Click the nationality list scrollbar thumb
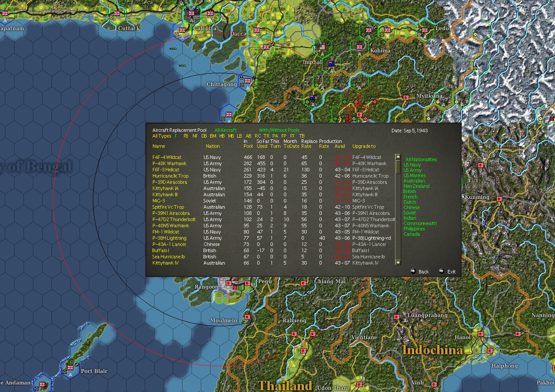 tap(398, 166)
